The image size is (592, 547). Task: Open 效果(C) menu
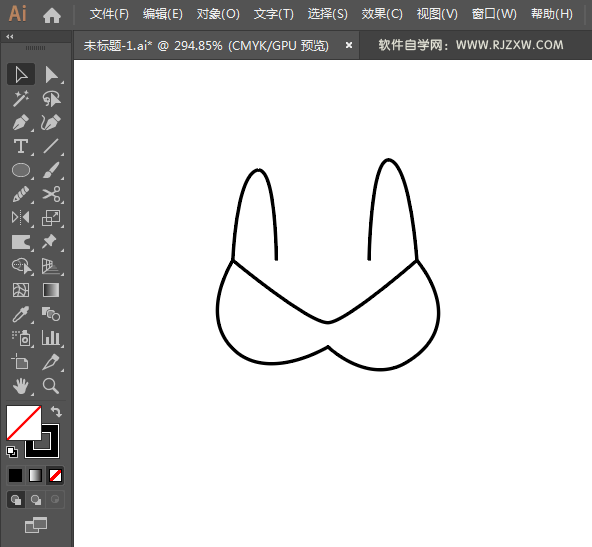point(382,14)
